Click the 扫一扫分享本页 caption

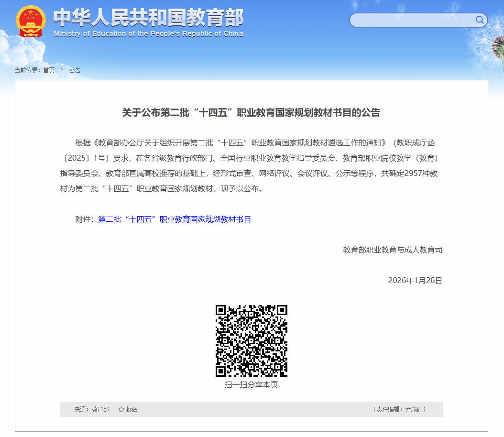tap(251, 385)
